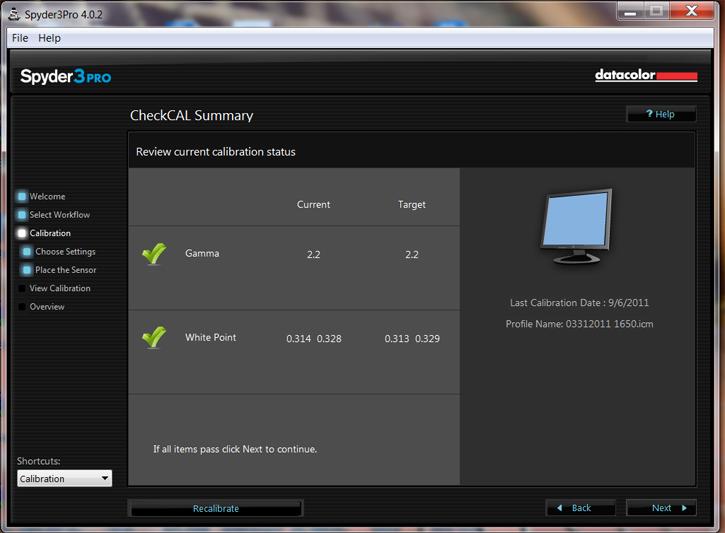Click the Spyder3Pro title bar app icon
This screenshot has width=725, height=533.
pos(14,14)
